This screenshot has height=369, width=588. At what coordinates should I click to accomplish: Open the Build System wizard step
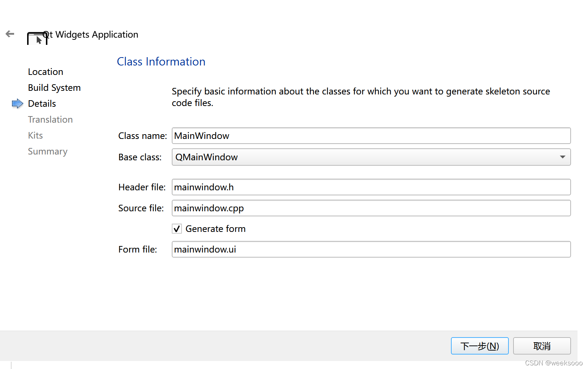coord(54,88)
